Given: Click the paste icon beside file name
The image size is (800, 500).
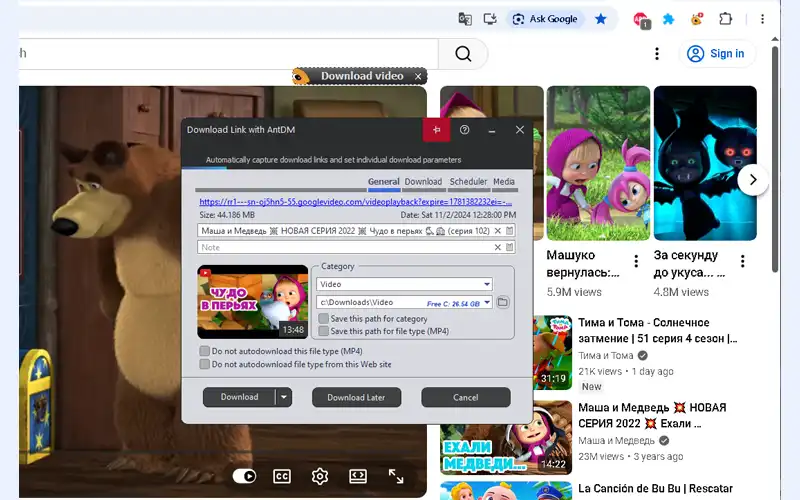Looking at the screenshot, I should [509, 231].
